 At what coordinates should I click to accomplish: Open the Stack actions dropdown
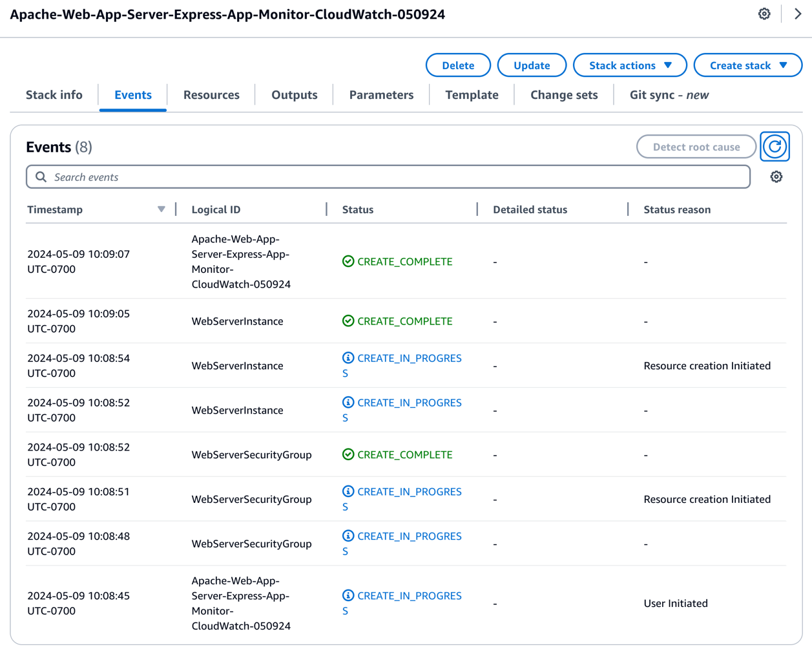point(630,65)
